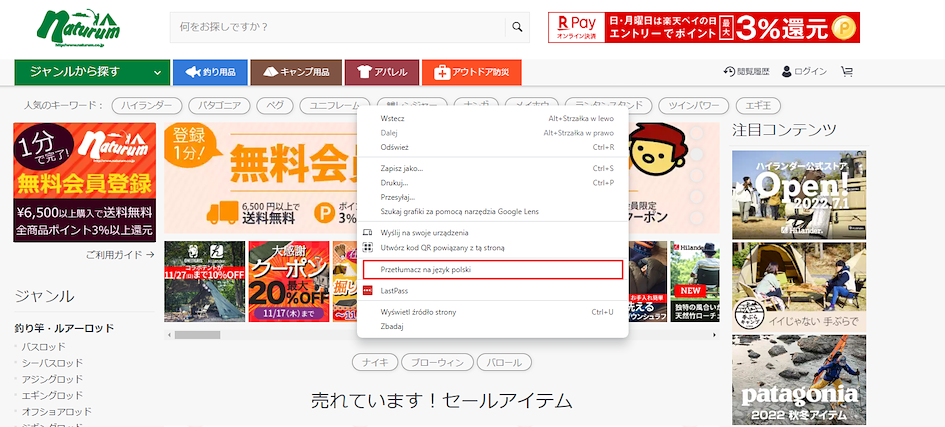Viewport: 945px width, 427px height.
Task: Click 注目コンテンツ heading
Action: pyautogui.click(x=784, y=129)
